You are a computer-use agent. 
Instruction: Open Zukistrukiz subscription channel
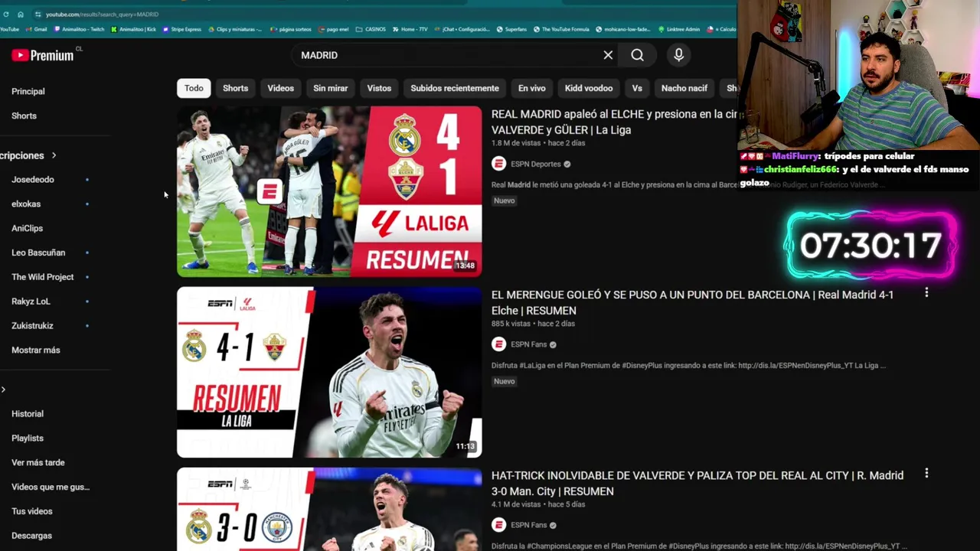(x=32, y=326)
